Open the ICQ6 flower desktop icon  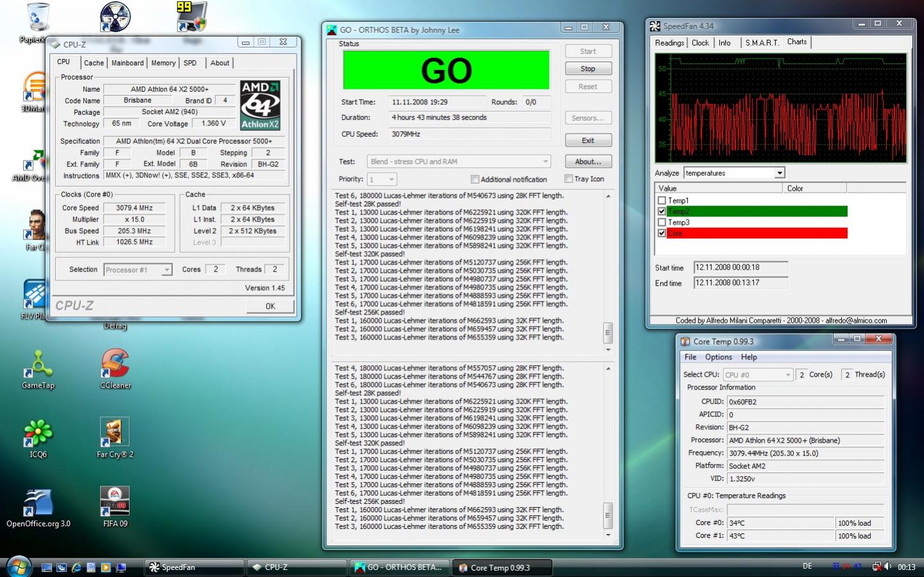[38, 433]
